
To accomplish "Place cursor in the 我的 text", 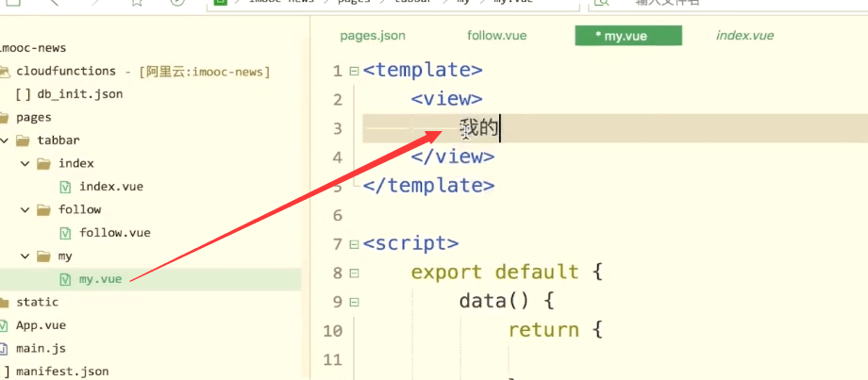I will click(479, 129).
